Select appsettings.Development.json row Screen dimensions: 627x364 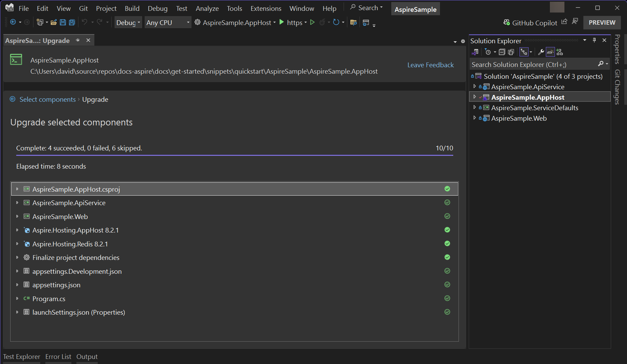(x=235, y=271)
